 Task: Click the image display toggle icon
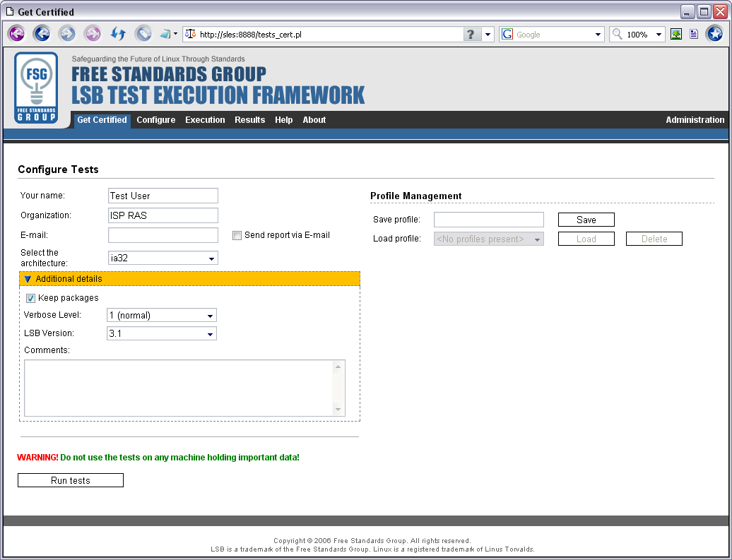[x=676, y=34]
